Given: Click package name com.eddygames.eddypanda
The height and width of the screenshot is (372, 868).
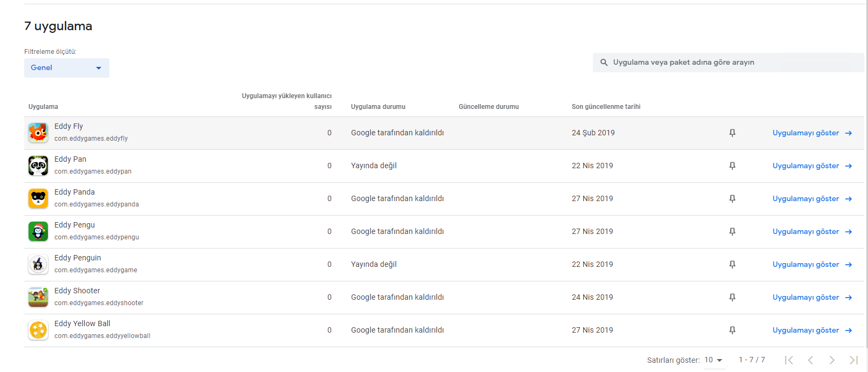Looking at the screenshot, I should coord(96,204).
